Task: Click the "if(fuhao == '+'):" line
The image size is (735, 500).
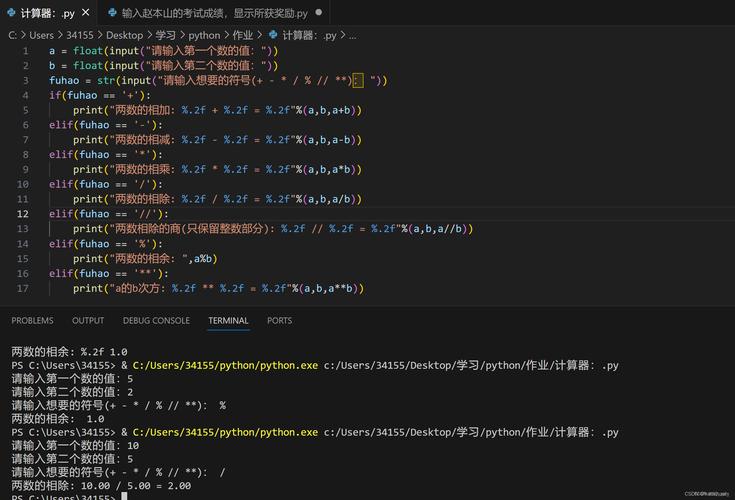Action: pyautogui.click(x=100, y=95)
